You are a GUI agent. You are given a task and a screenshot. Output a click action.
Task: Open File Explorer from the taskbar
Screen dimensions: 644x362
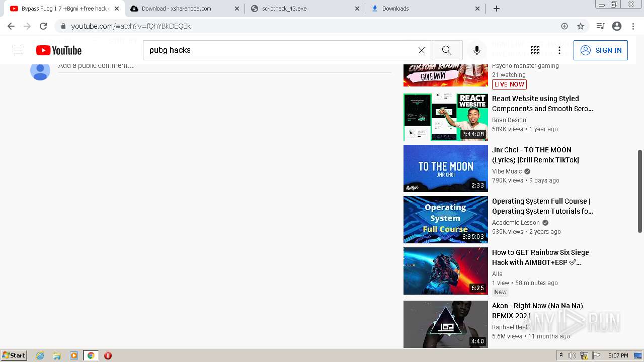[57, 355]
